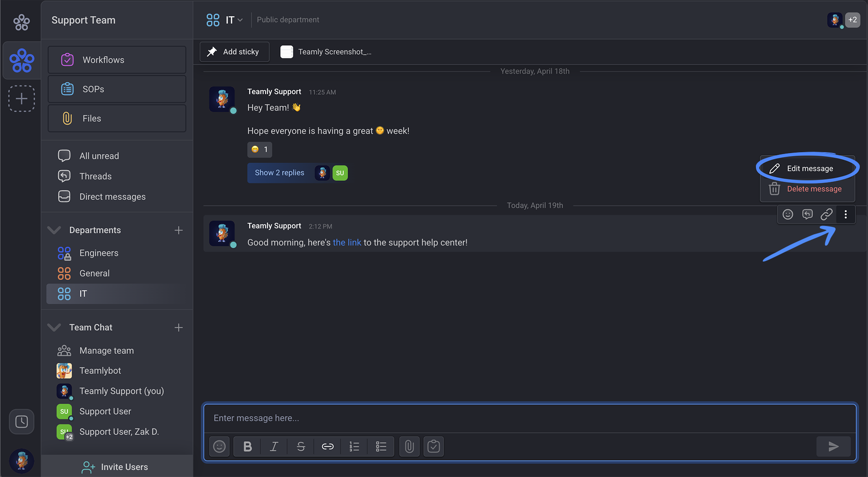The height and width of the screenshot is (477, 868).
Task: Open the Teamly Screenshot sticky
Action: click(x=326, y=52)
